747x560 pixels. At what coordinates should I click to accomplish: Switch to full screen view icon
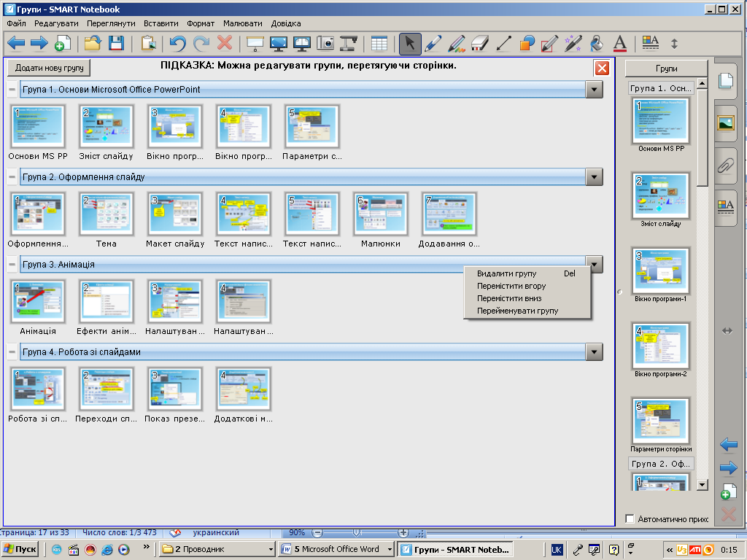pyautogui.click(x=278, y=44)
